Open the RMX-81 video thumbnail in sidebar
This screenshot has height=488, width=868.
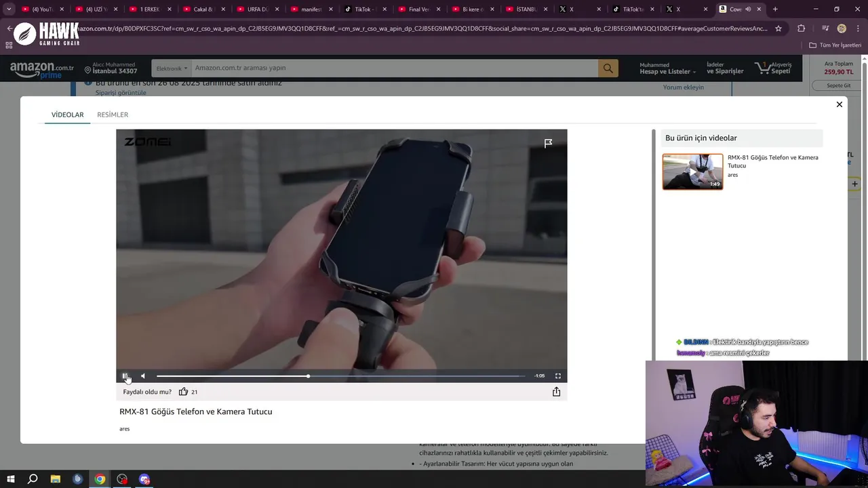(x=692, y=171)
